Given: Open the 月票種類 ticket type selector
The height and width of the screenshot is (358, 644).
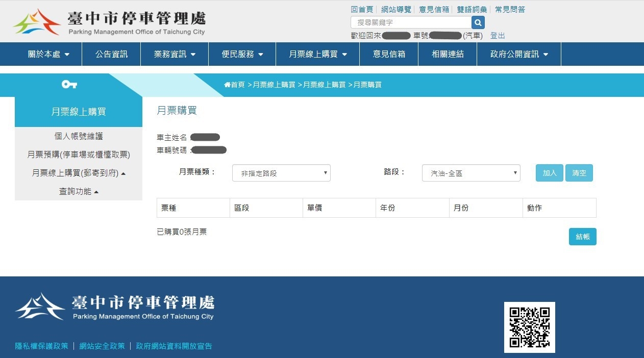Looking at the screenshot, I should [x=281, y=173].
